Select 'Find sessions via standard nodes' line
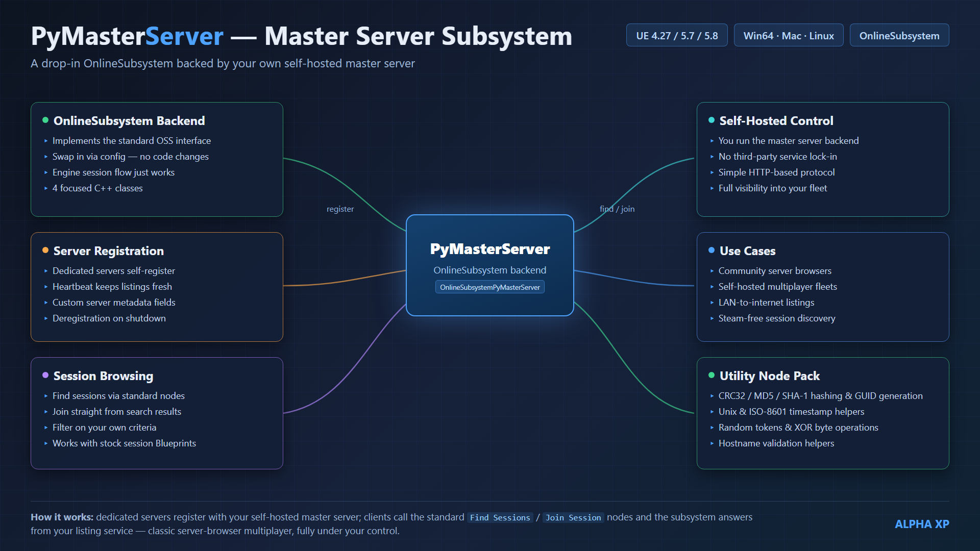This screenshot has height=551, width=980. 118,396
